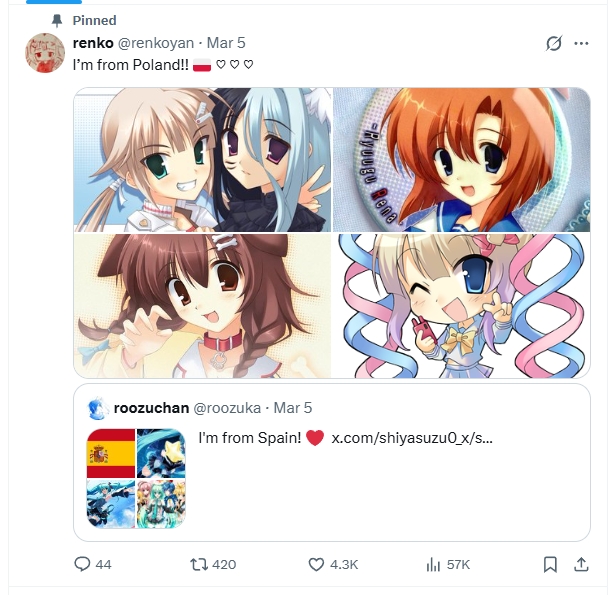View post analytics bar-chart icon
The image size is (615, 595).
pyautogui.click(x=433, y=564)
